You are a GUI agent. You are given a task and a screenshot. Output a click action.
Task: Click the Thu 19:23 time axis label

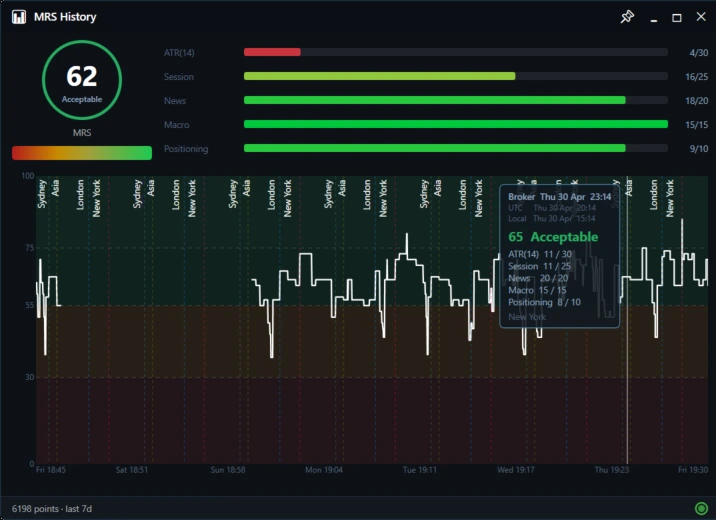point(611,470)
